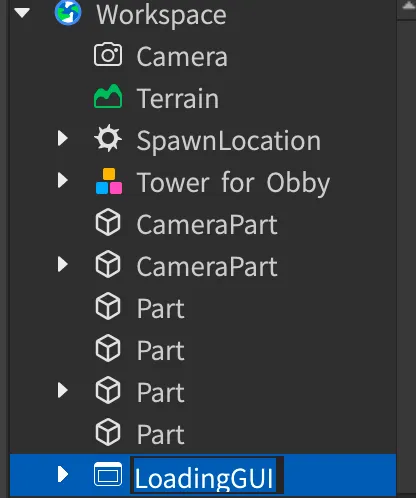The width and height of the screenshot is (416, 498).
Task: Expand the Tower for Obby model
Action: tap(62, 180)
